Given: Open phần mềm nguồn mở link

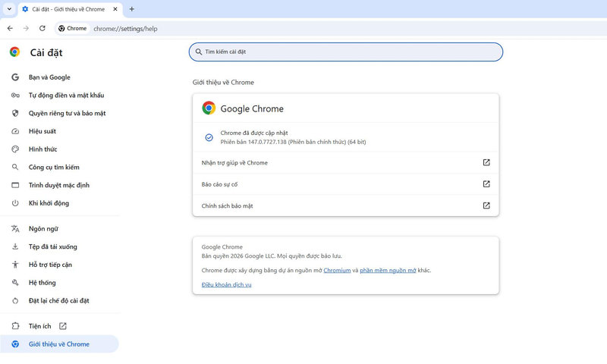Looking at the screenshot, I should pos(388,271).
